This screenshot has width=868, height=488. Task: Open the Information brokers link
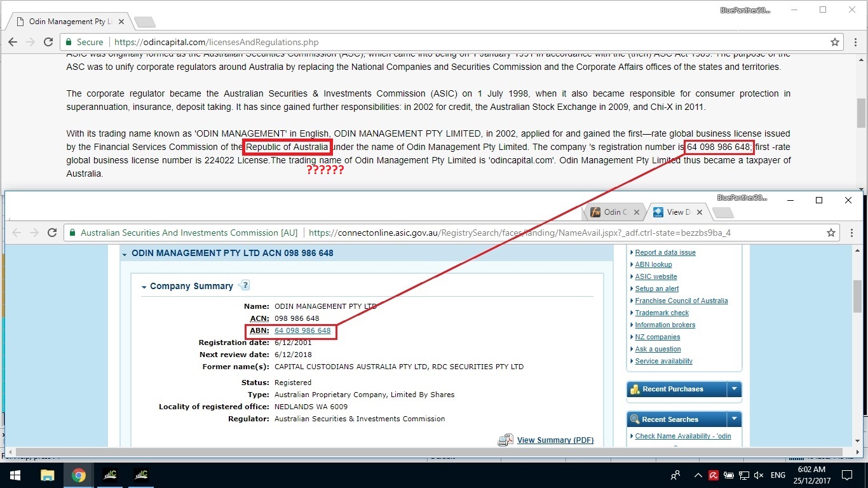pyautogui.click(x=665, y=325)
